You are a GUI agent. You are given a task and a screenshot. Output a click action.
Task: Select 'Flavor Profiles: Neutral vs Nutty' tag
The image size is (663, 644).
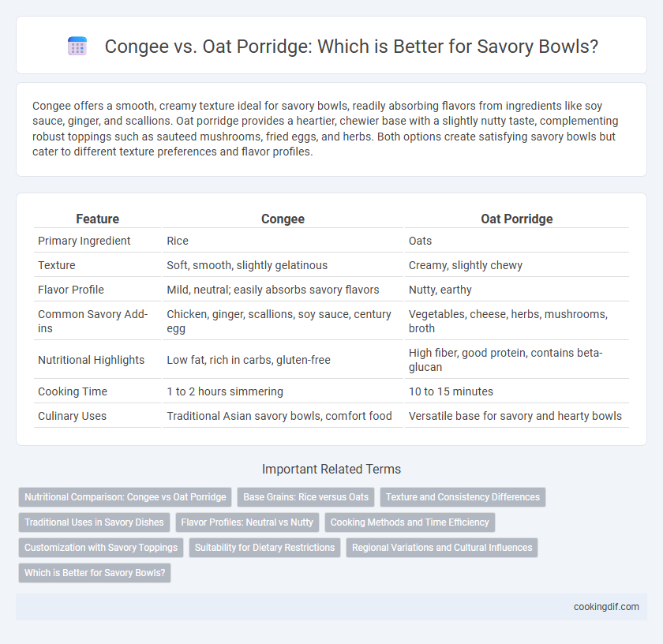(x=247, y=522)
